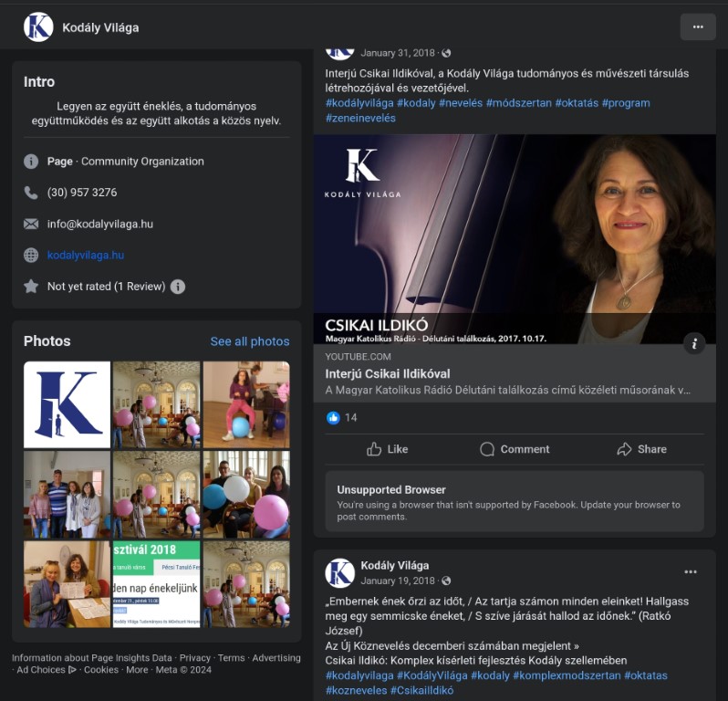Click the info icon next to Page Community Organization
Screen dimensions: 728x701
pos(31,162)
